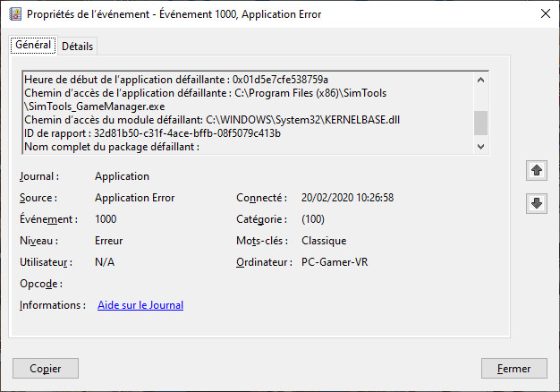Click the Mots-clés value Classique
The width and height of the screenshot is (560, 392).
click(324, 241)
